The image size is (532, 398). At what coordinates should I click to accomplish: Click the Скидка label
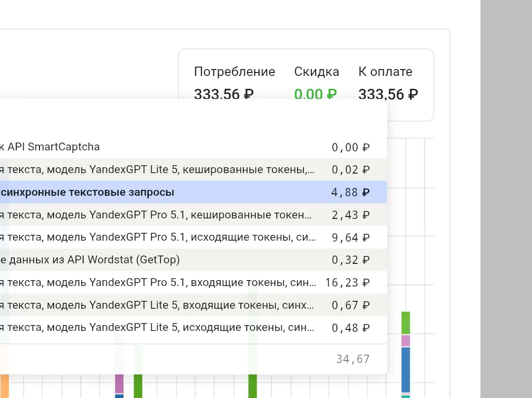317,72
